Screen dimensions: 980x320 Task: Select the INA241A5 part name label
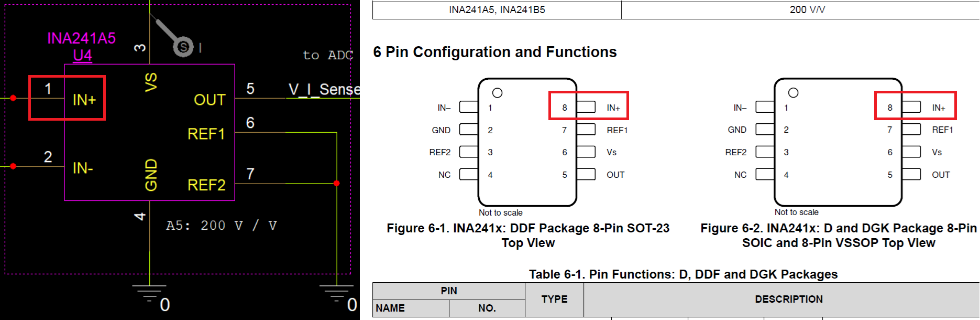pos(82,38)
